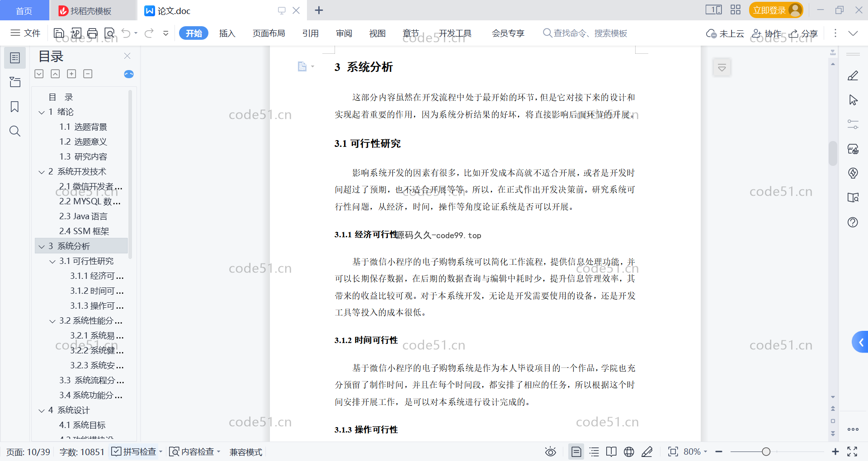The image size is (868, 461).
Task: Switch to outline view icon in status bar
Action: 594,452
